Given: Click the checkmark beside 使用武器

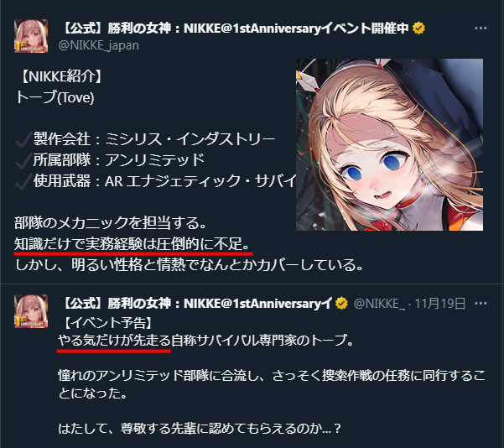Looking at the screenshot, I should click(x=23, y=181).
